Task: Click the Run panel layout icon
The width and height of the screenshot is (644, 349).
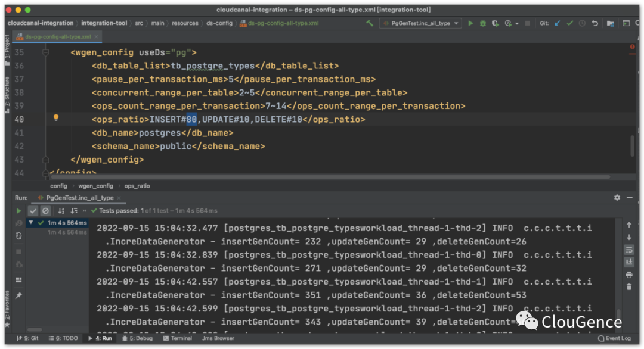Action: click(x=18, y=280)
